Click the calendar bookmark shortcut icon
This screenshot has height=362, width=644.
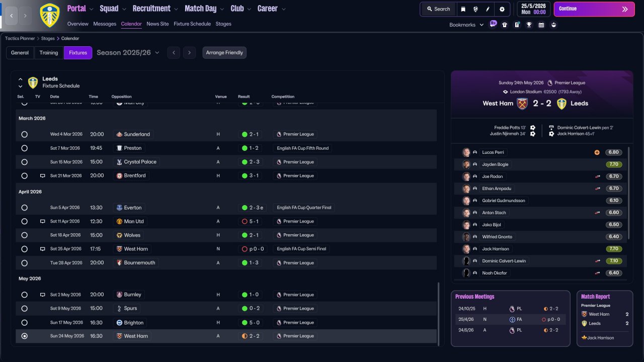[541, 25]
